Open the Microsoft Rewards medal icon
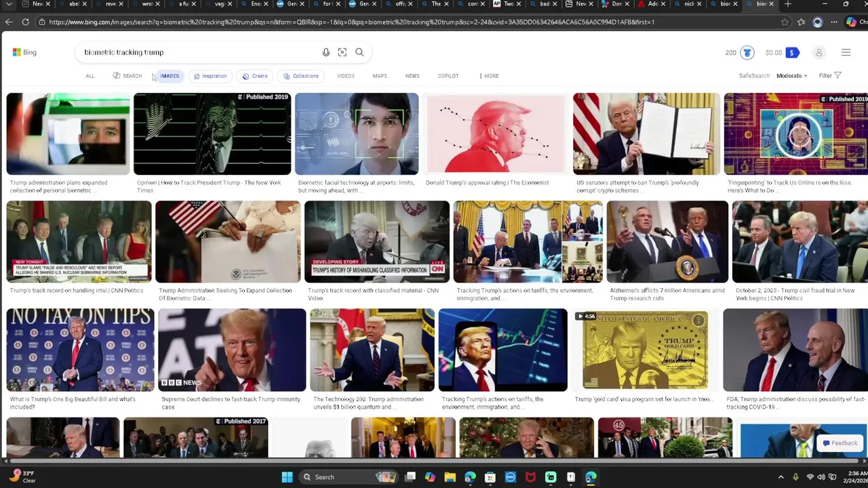This screenshot has width=868, height=488. 747,52
